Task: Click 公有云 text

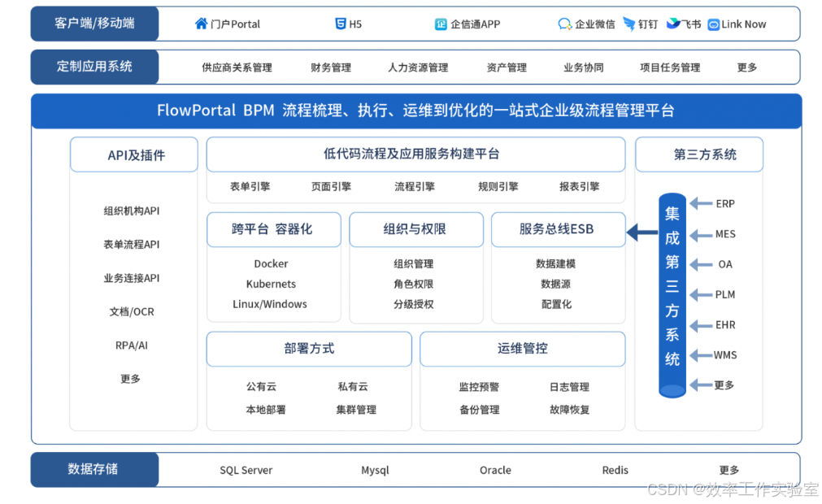Action: 261,387
